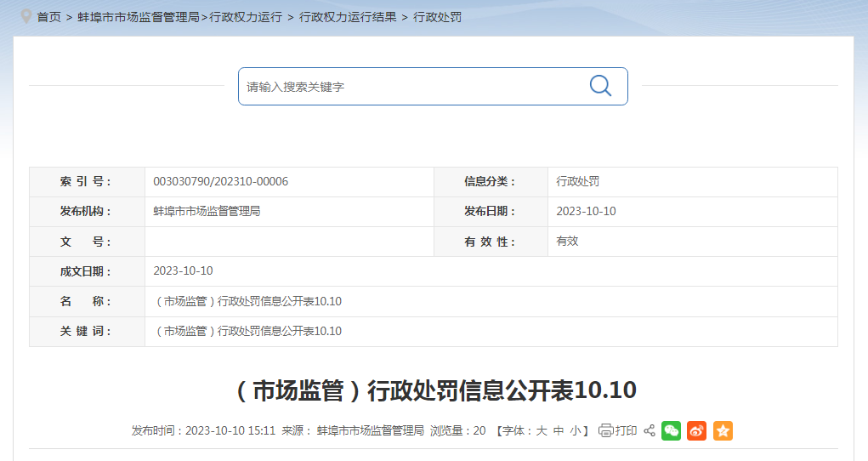The height and width of the screenshot is (461, 868).
Task: Click the 信息分类 value 行政处罚
Action: point(578,181)
